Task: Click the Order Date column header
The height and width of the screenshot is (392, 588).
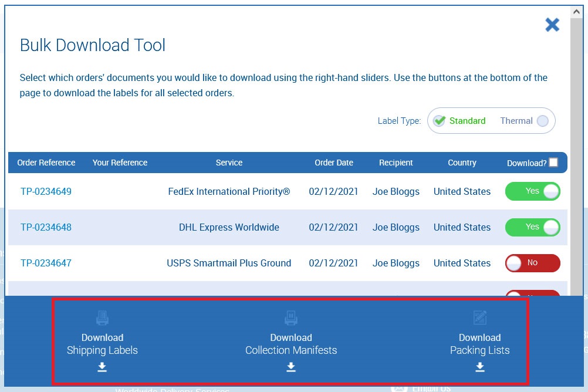Action: point(334,163)
